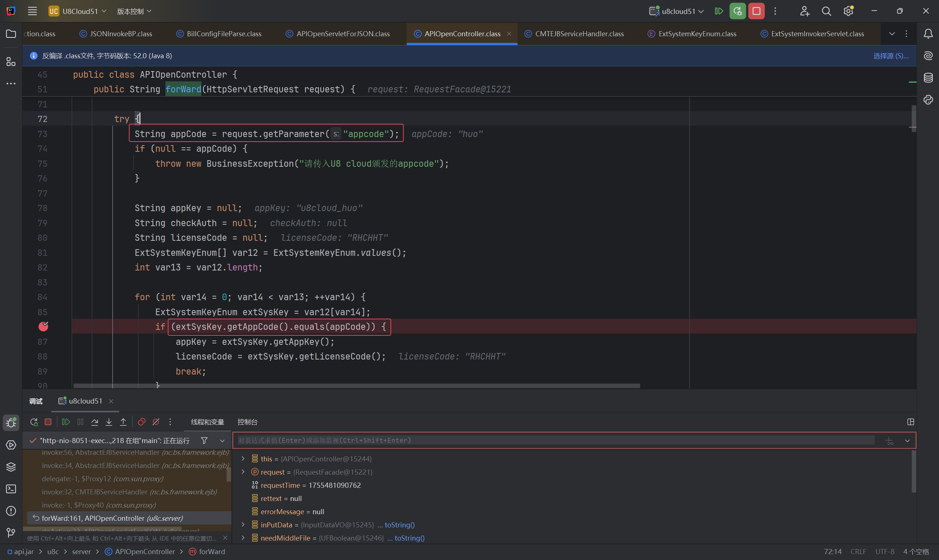Stop debugging with red square in debug toolbar
Viewport: 939px width, 560px height.
tap(48, 422)
